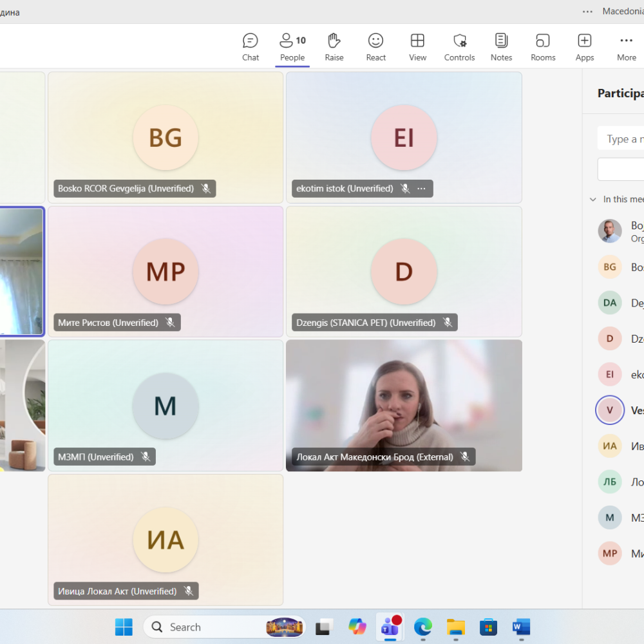The height and width of the screenshot is (644, 644).
Task: Toggle the People participants panel
Action: pos(292,47)
